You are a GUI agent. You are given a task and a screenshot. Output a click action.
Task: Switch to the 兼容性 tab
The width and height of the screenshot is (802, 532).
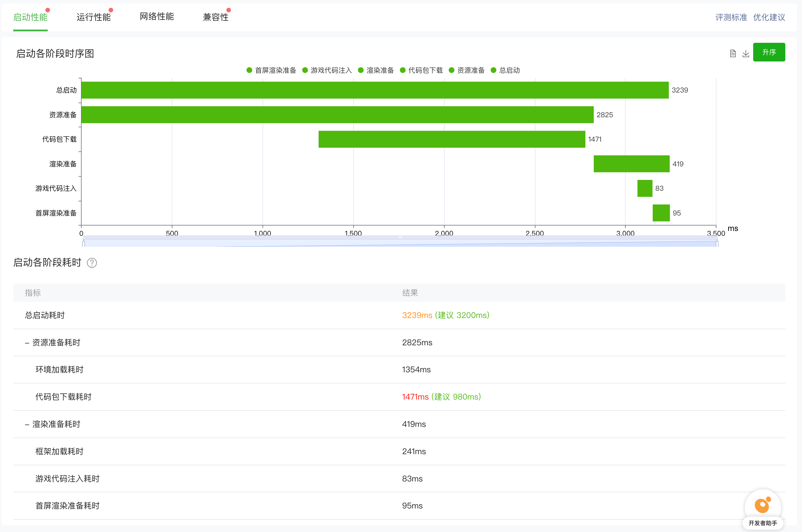[216, 17]
